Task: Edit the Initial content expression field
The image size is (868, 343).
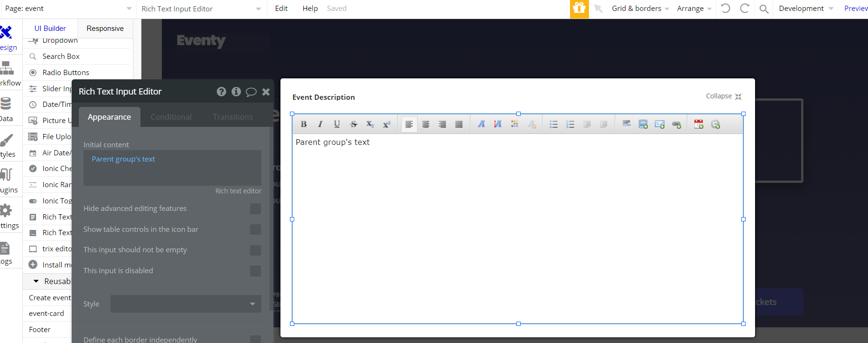Action: click(172, 168)
